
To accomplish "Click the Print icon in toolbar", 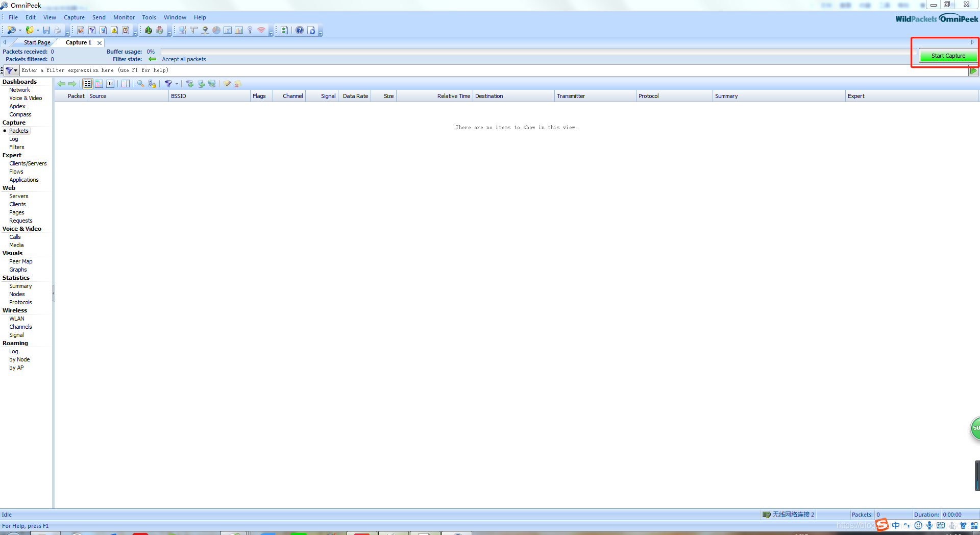I will click(58, 30).
